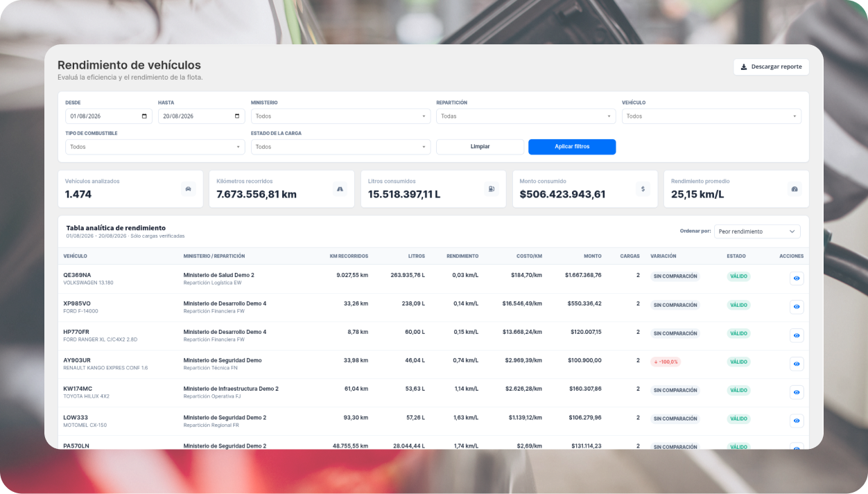This screenshot has height=494, width=868.
Task: Click Válido status badge in LOW333 row
Action: coord(738,418)
